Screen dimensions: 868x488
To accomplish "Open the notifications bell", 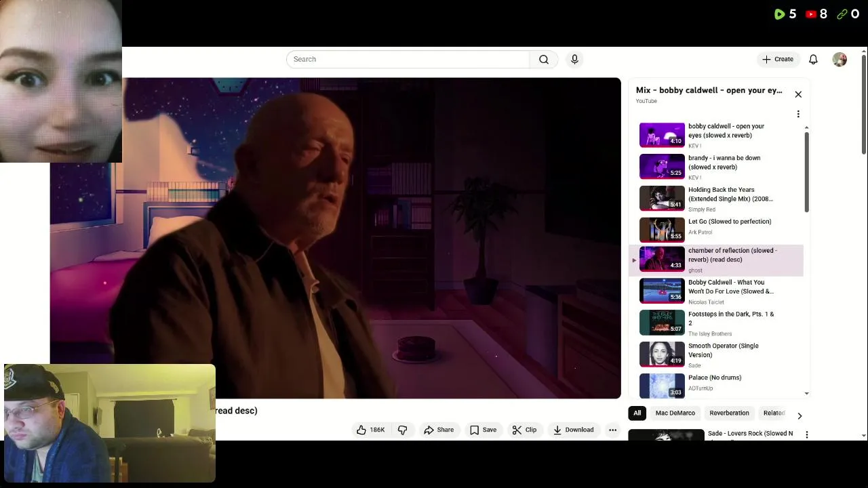I will (813, 60).
